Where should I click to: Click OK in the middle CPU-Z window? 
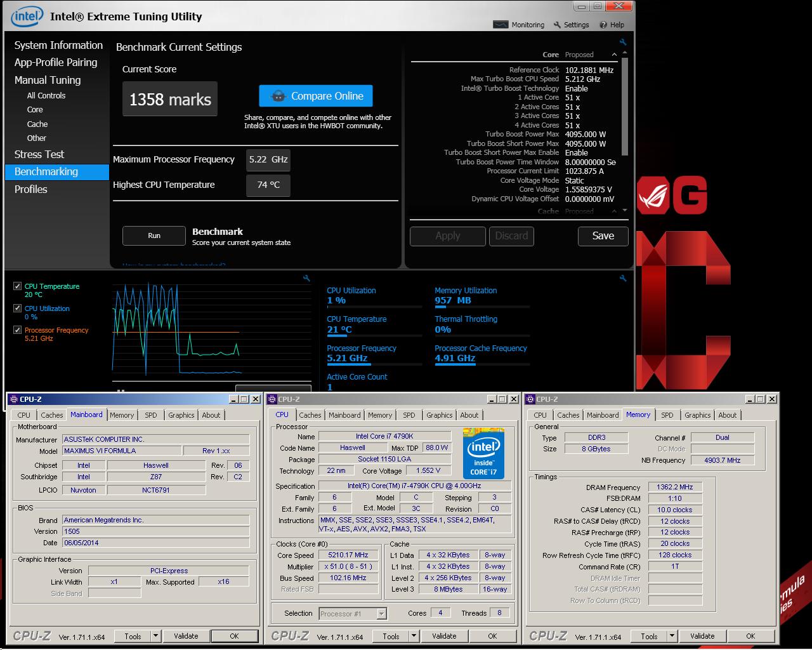[x=492, y=636]
